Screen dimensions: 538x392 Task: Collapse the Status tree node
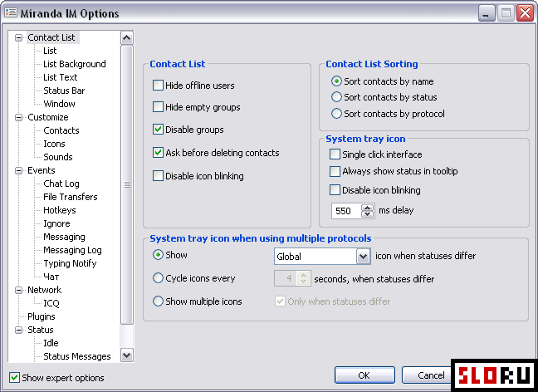pos(18,330)
